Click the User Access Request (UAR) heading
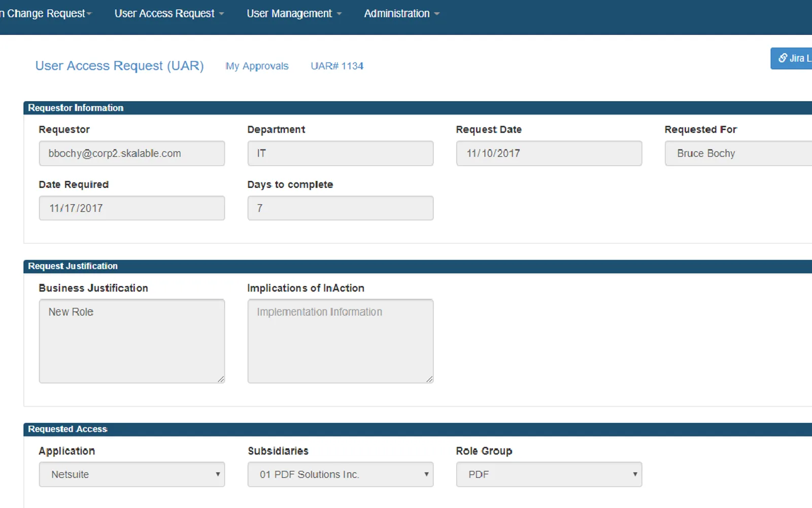The width and height of the screenshot is (812, 508). (x=119, y=66)
